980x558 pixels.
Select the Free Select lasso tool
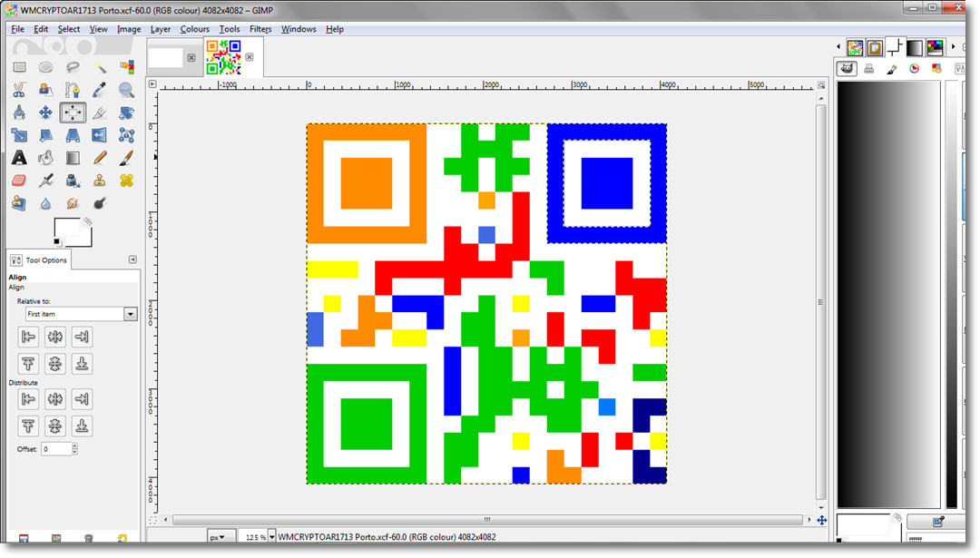pyautogui.click(x=73, y=67)
